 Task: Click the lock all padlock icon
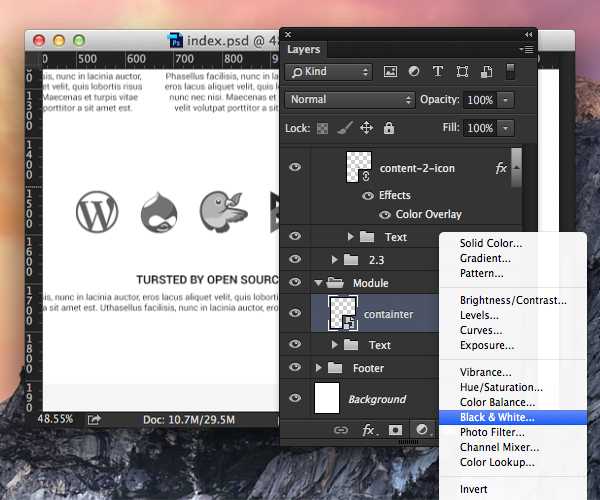[x=389, y=128]
